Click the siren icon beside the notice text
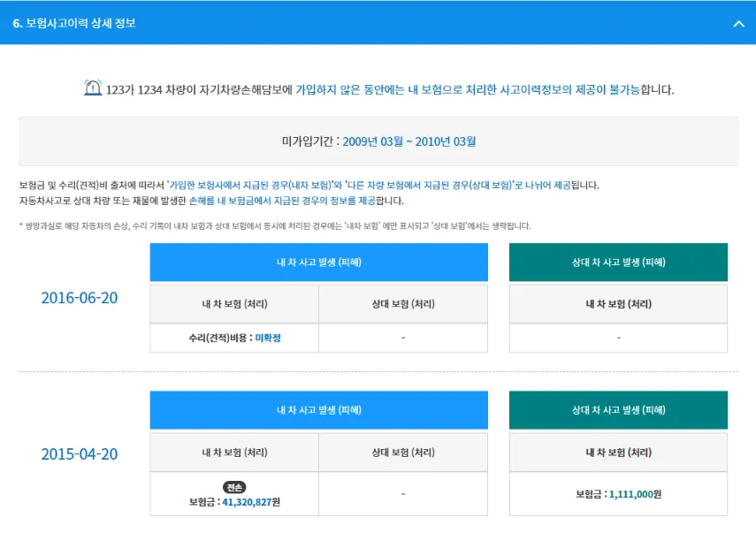 92,88
